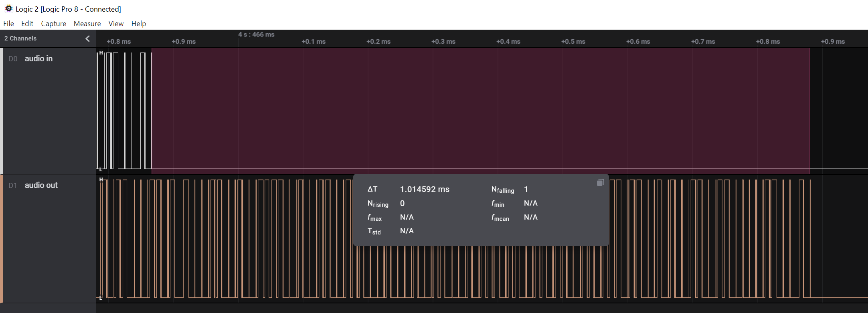The height and width of the screenshot is (313, 868).
Task: Click the N rising count value 0
Action: tap(402, 203)
